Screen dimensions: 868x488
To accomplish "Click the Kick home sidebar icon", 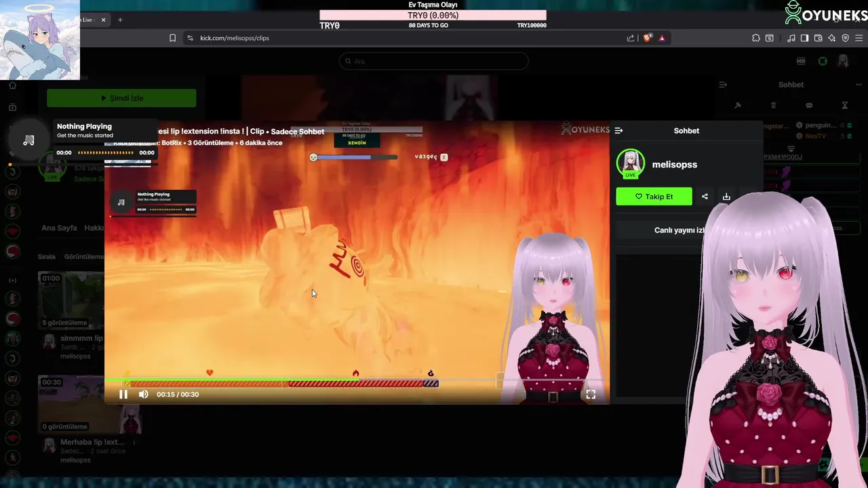I will click(x=12, y=85).
